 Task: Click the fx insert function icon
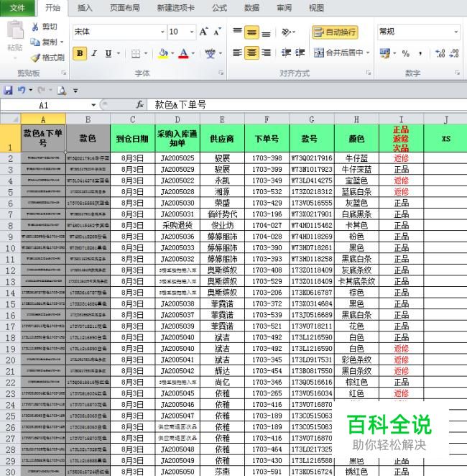point(139,105)
